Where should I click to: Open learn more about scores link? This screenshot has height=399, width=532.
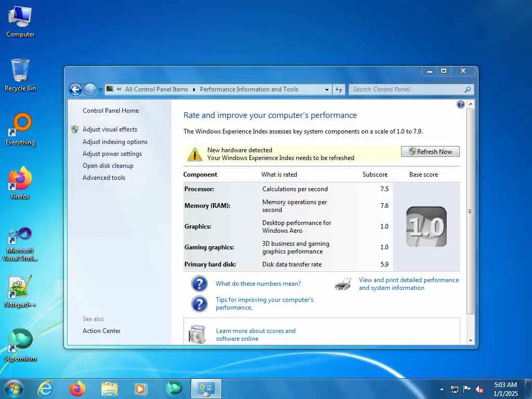[x=256, y=335]
